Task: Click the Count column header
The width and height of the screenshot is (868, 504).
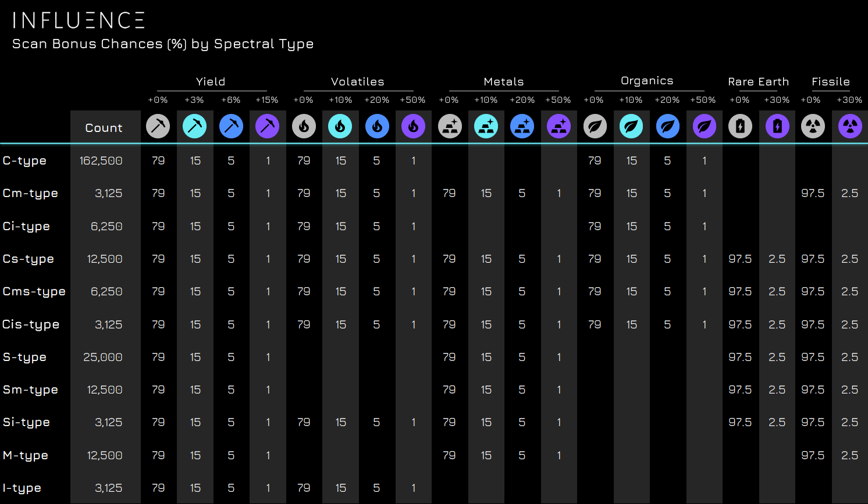Action: (104, 128)
